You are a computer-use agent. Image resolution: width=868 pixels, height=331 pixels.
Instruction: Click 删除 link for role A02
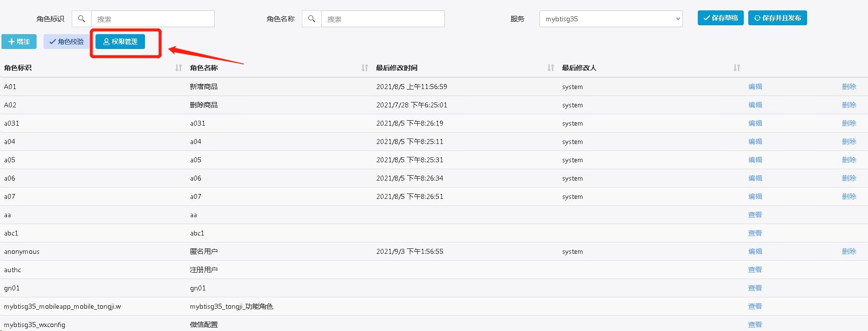click(849, 105)
